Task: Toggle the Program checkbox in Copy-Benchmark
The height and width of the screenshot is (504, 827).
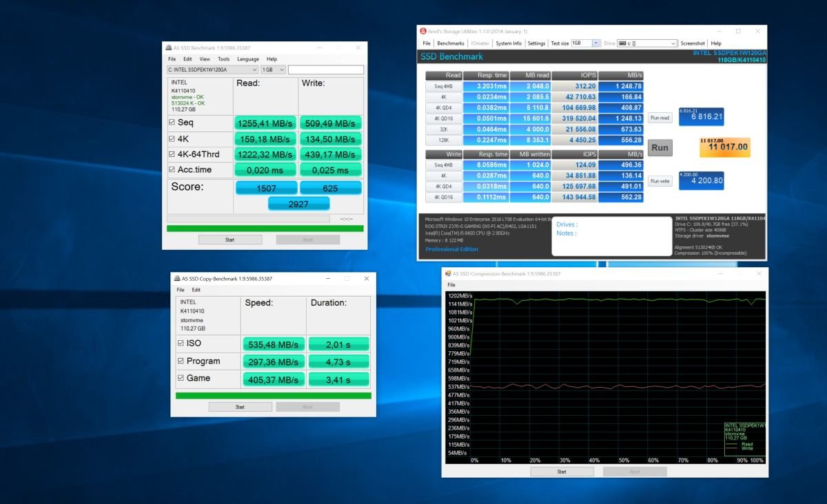Action: click(x=181, y=361)
